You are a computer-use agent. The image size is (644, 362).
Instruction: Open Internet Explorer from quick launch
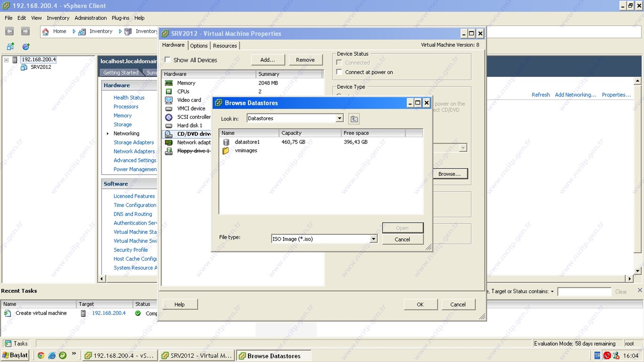coord(52,355)
